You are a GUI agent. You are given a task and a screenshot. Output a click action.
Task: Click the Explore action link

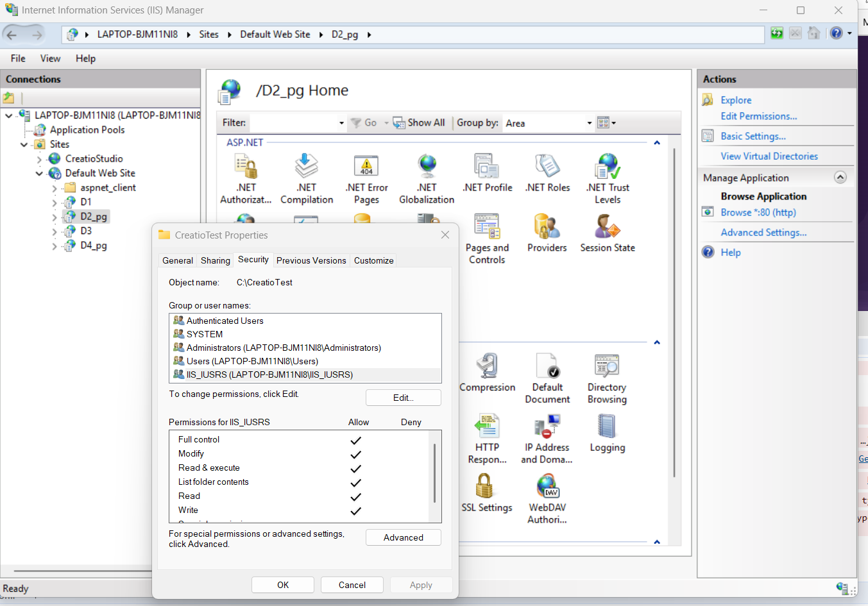tap(736, 100)
